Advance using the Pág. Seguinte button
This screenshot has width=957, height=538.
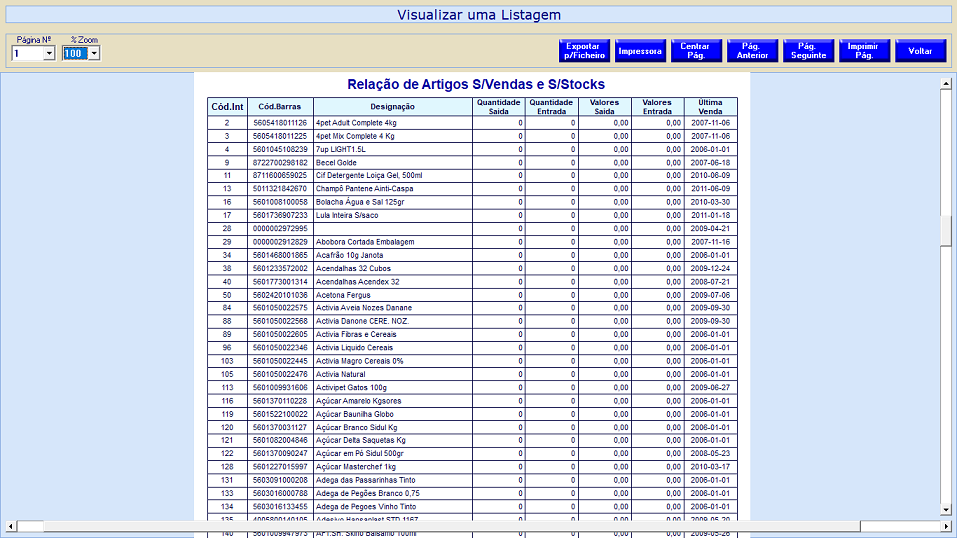pos(808,51)
